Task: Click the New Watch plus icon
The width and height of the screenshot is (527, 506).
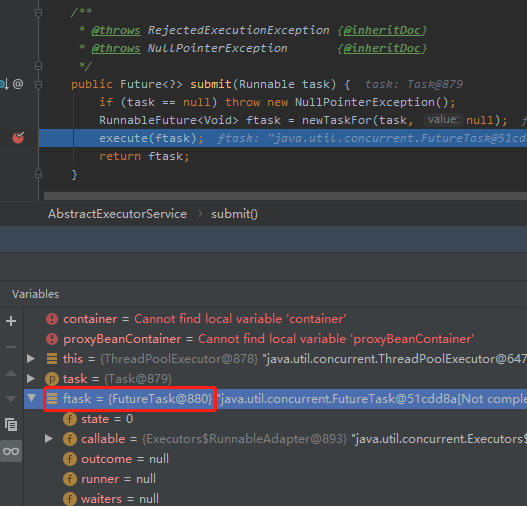Action: click(x=11, y=321)
